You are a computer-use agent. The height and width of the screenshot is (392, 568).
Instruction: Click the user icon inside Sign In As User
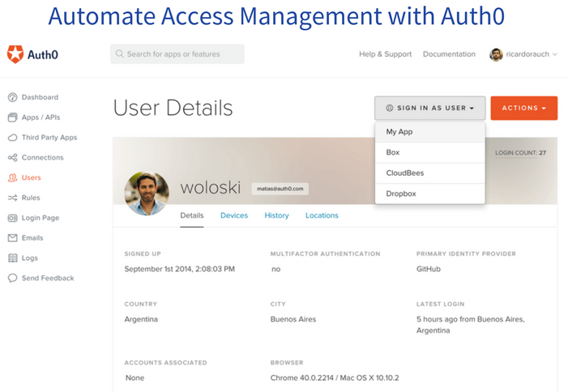pos(390,108)
